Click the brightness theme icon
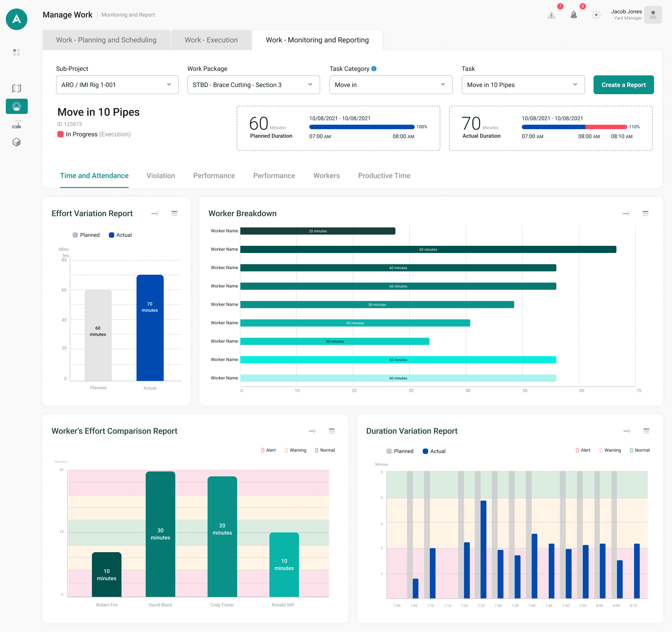Image resolution: width=672 pixels, height=632 pixels. (596, 15)
